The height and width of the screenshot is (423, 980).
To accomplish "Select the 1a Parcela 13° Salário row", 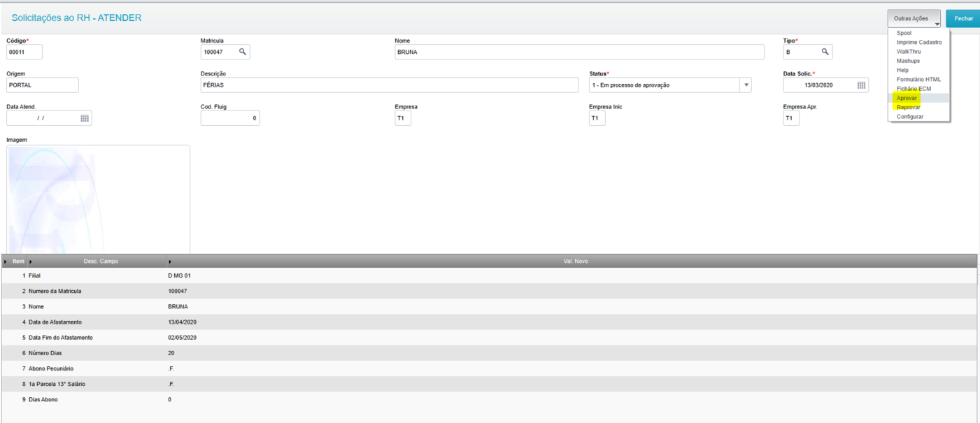I will coord(489,384).
